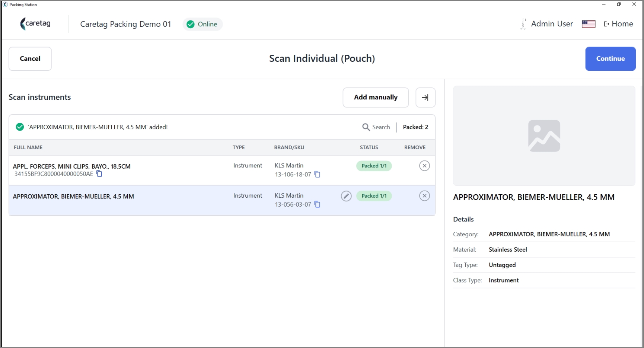644x348 pixels.
Task: Click the Admin User avatar icon
Action: point(523,24)
